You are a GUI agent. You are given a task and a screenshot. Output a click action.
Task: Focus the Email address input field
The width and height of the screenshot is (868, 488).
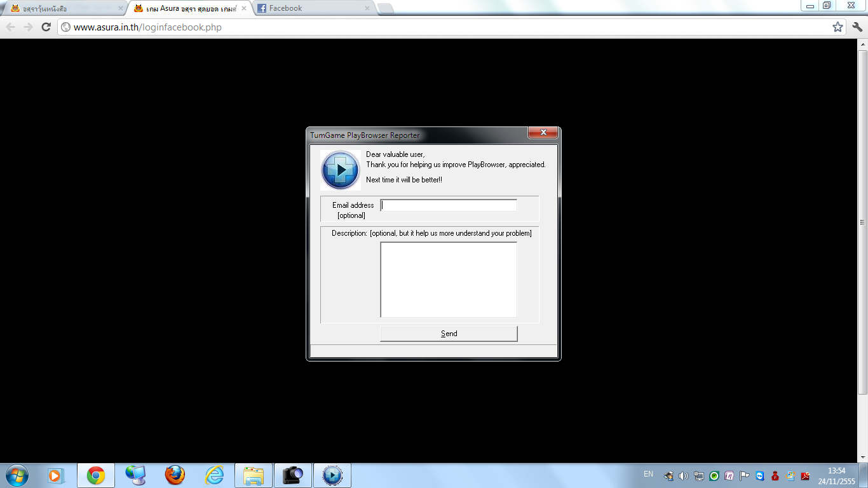449,205
